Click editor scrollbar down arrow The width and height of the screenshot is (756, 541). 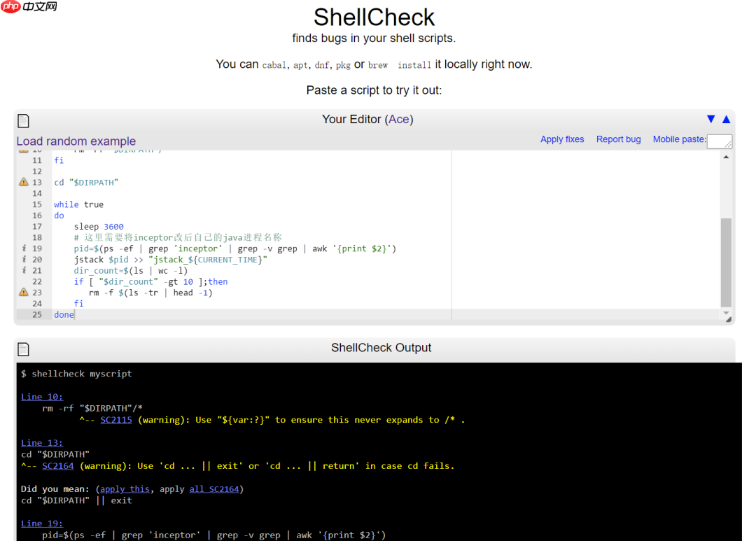[x=726, y=313]
